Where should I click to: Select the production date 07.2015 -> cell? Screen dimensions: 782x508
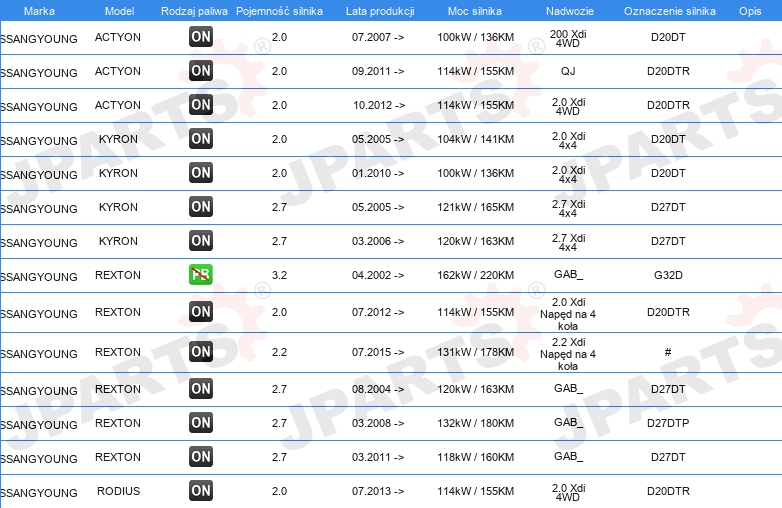(378, 352)
